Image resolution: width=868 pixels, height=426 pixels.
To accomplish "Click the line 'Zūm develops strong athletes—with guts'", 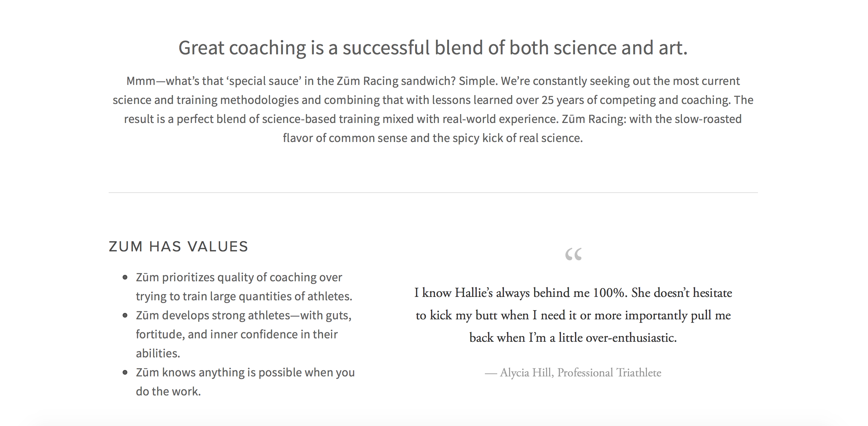I will coord(244,316).
